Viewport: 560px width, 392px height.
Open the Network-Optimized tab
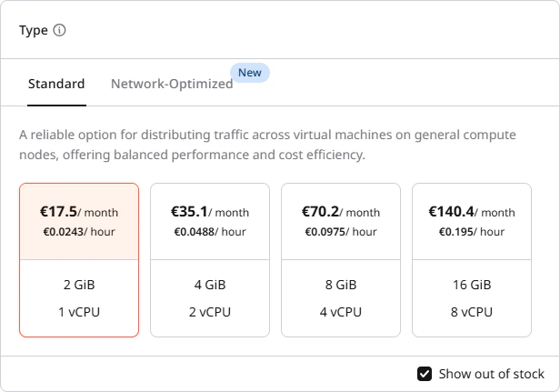tap(172, 84)
